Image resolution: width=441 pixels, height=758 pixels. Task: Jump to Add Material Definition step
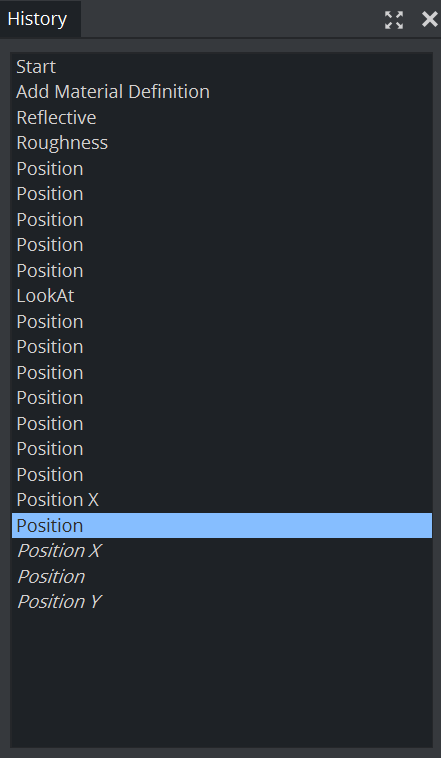(221, 92)
